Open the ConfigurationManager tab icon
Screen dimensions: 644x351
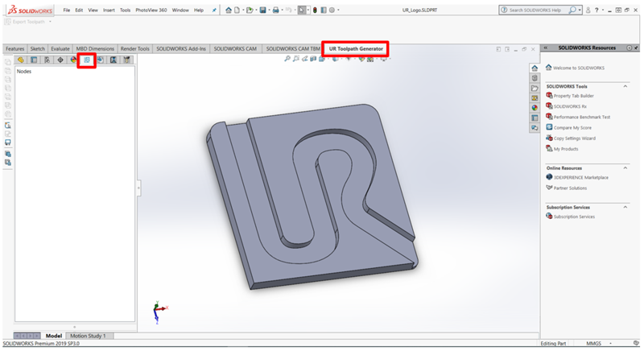pos(47,60)
